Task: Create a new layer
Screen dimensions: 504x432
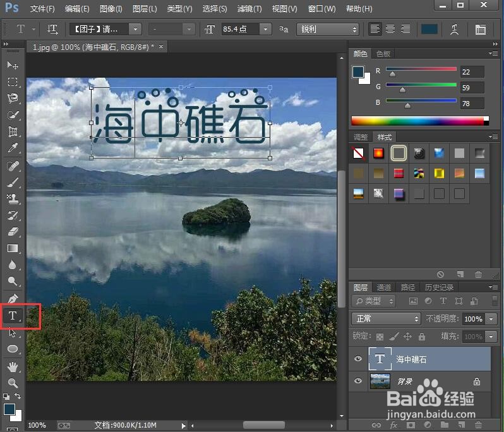Action: click(x=462, y=425)
